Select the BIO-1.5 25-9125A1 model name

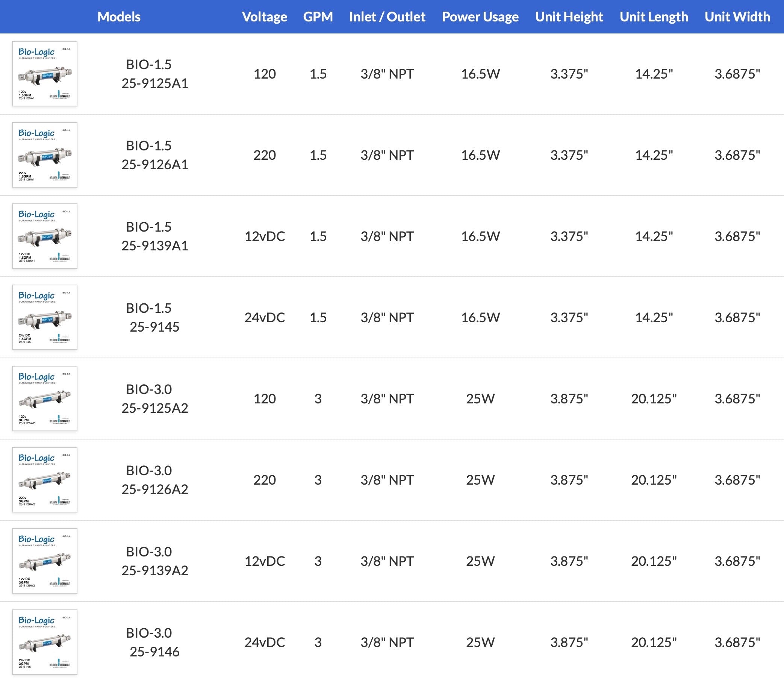(x=154, y=74)
